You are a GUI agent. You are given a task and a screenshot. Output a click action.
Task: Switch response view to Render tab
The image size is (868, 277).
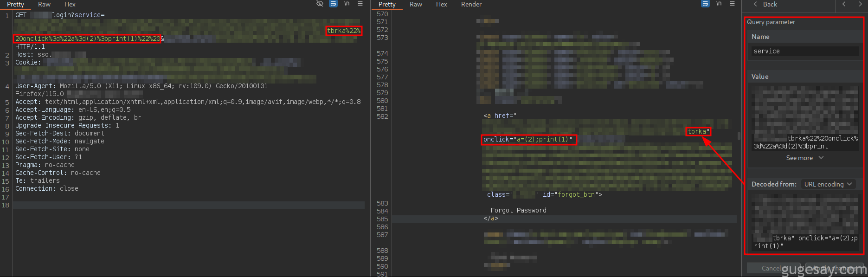point(471,4)
